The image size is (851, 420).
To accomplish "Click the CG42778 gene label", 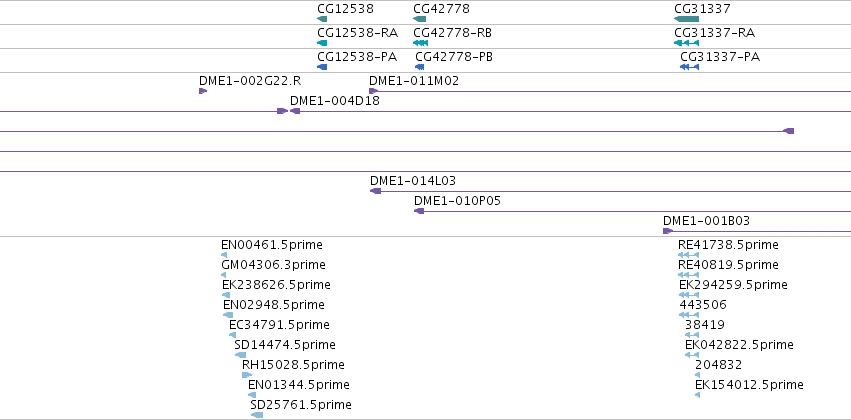I will pyautogui.click(x=441, y=9).
